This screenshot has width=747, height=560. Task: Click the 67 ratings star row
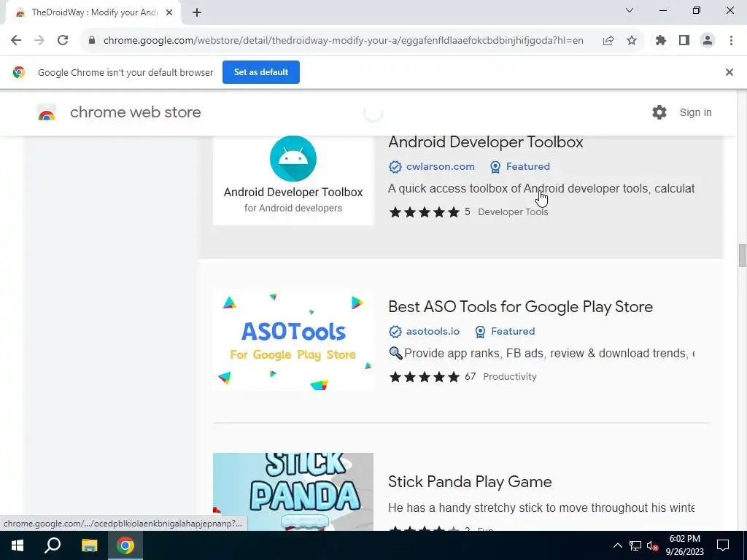tap(424, 377)
